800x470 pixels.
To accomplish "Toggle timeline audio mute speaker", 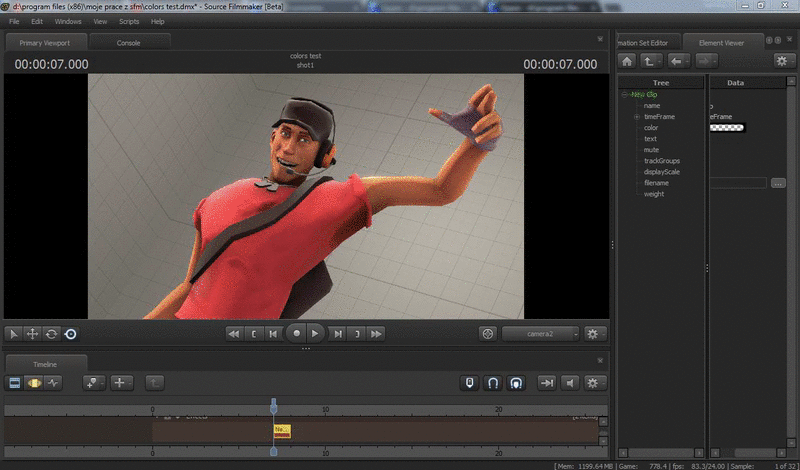I will click(x=570, y=383).
